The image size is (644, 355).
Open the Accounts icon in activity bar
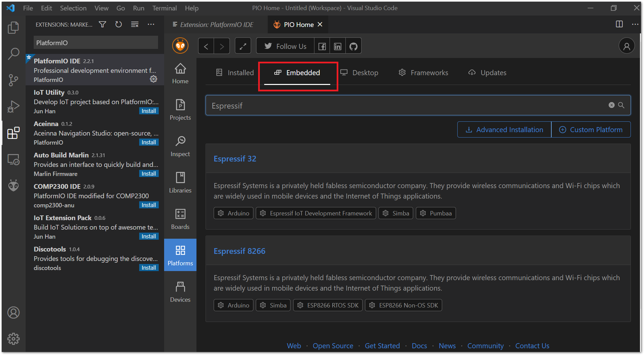pyautogui.click(x=13, y=313)
